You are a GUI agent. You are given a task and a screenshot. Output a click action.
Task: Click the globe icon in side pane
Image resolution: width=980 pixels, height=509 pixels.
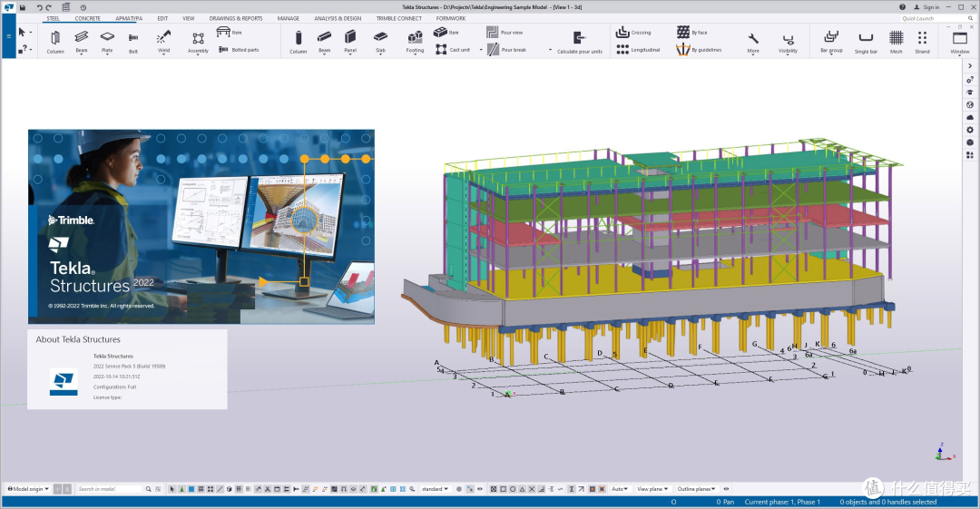[x=969, y=104]
